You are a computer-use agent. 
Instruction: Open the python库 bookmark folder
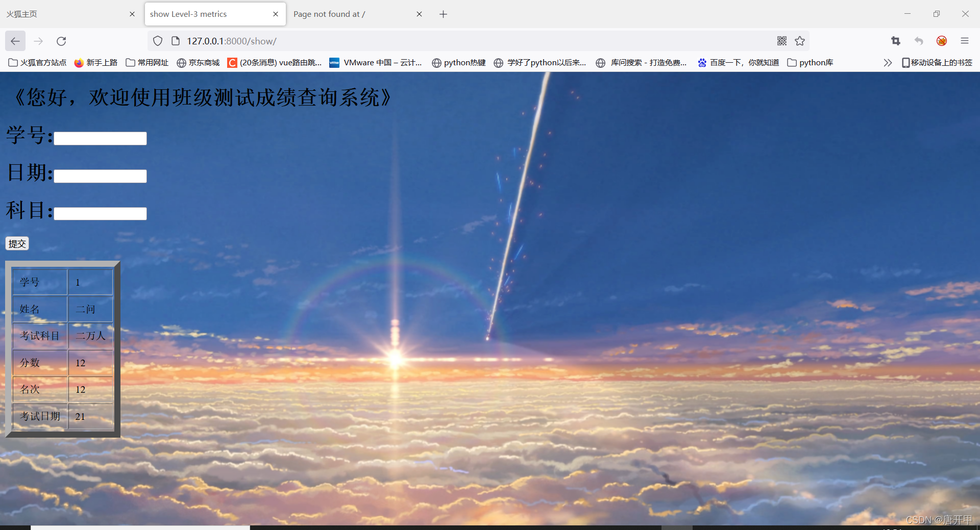tap(810, 63)
